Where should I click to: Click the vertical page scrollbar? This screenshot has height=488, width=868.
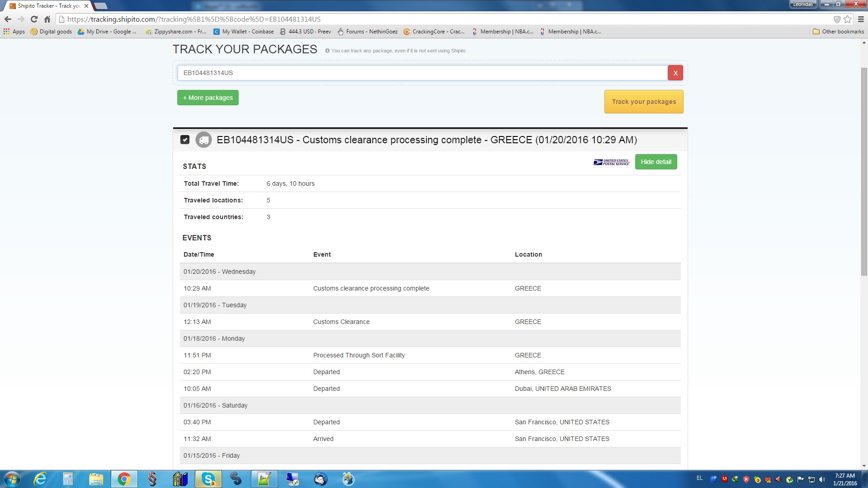click(864, 172)
